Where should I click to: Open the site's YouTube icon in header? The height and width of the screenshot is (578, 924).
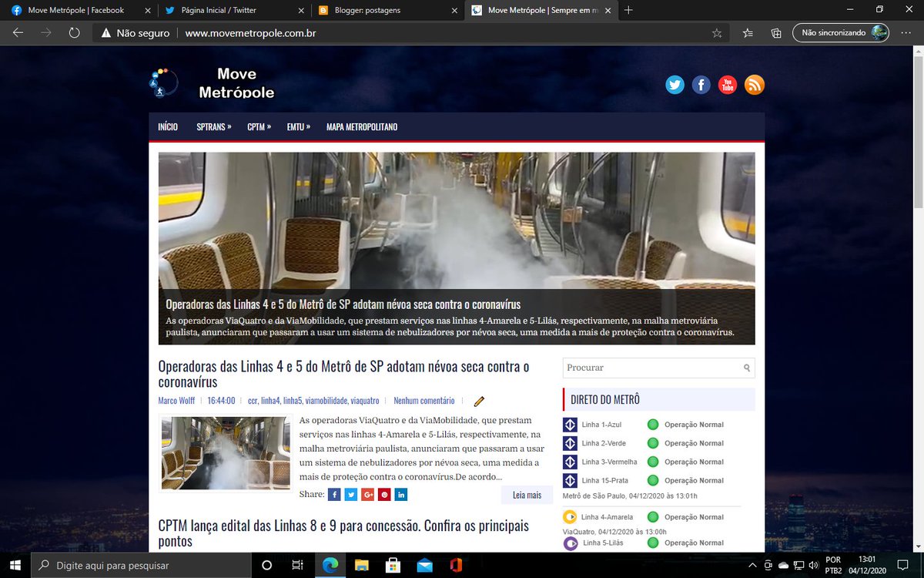point(728,85)
